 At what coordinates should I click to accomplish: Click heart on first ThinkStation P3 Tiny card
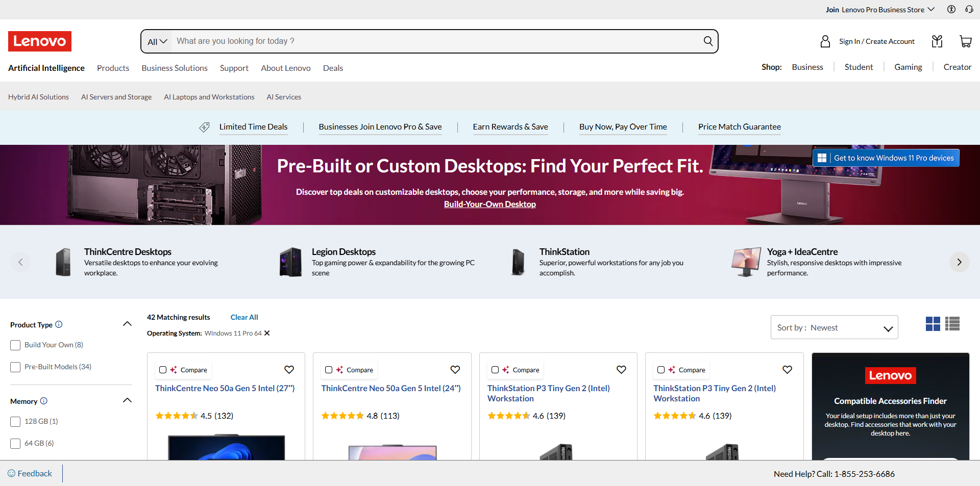point(621,370)
